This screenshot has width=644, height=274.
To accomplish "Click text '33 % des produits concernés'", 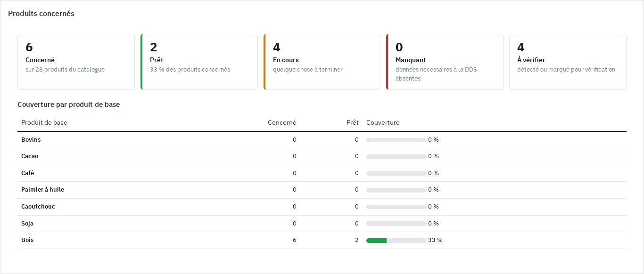I will (x=190, y=70).
